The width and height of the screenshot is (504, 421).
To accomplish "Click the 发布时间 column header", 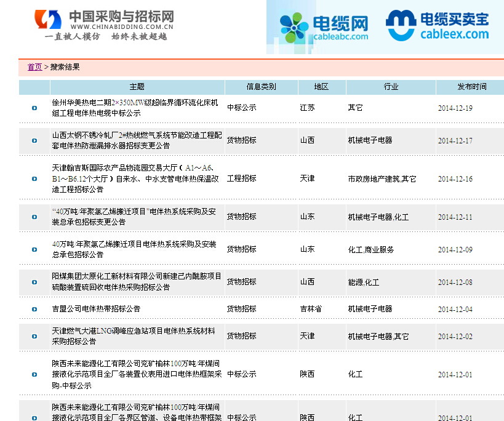I will [x=469, y=87].
